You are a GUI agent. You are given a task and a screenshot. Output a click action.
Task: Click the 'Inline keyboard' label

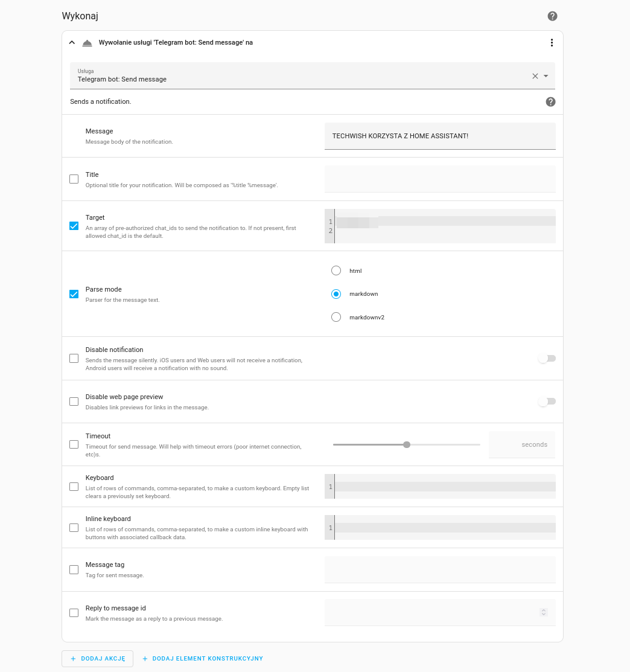tap(108, 519)
